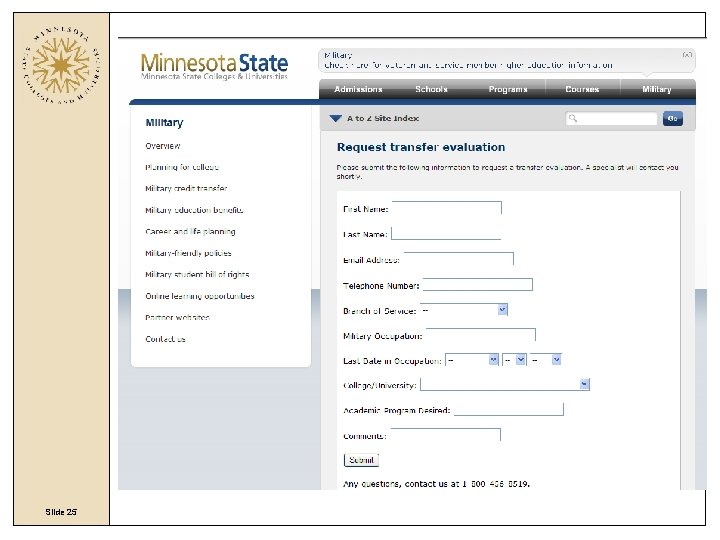Open Military student bill of rights link
This screenshot has width=720, height=540.
tap(197, 275)
